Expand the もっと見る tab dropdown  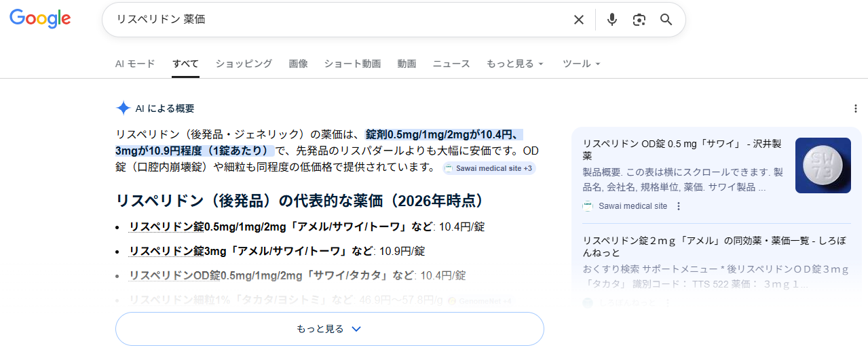pos(514,64)
